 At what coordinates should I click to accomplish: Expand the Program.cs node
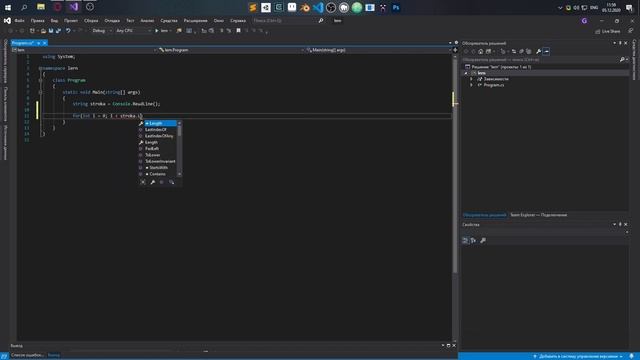[x=471, y=85]
